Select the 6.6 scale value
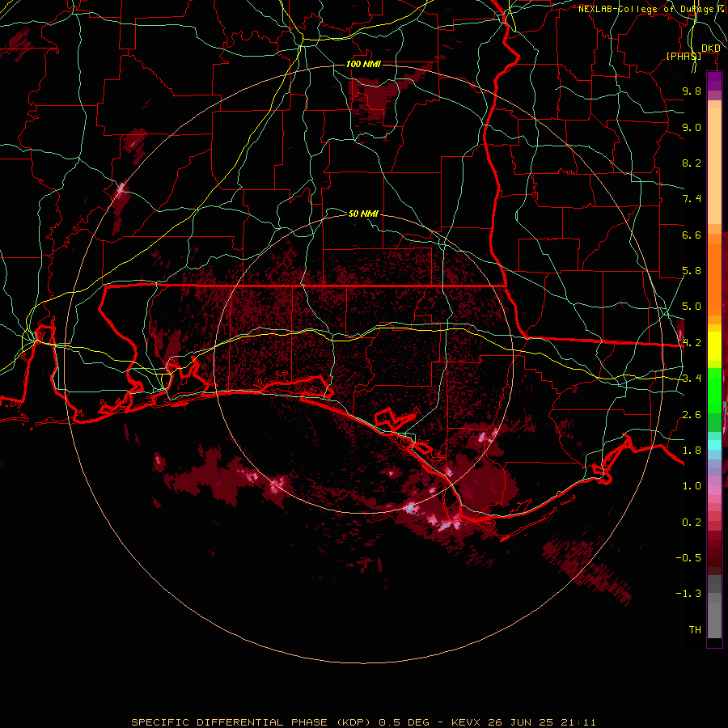Screen dimensions: 728x728 (x=692, y=235)
